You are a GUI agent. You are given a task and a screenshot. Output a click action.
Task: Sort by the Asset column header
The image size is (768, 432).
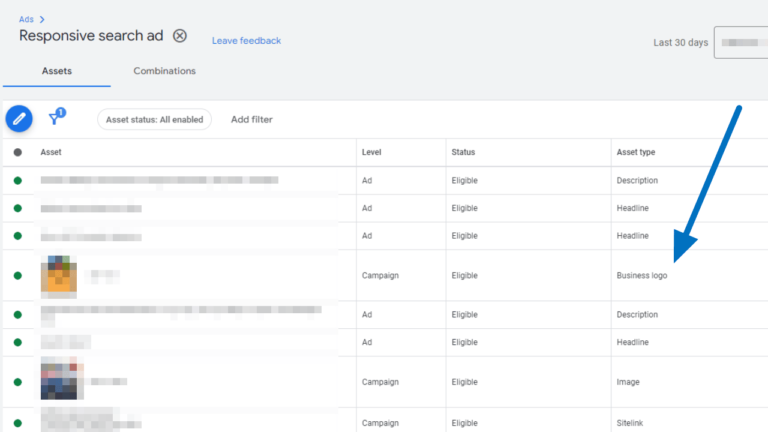coord(51,152)
